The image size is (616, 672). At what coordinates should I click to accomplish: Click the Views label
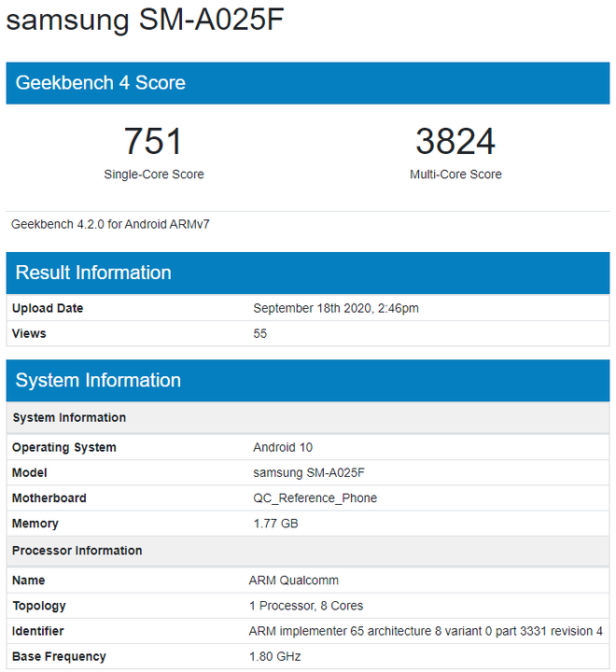pyautogui.click(x=29, y=333)
